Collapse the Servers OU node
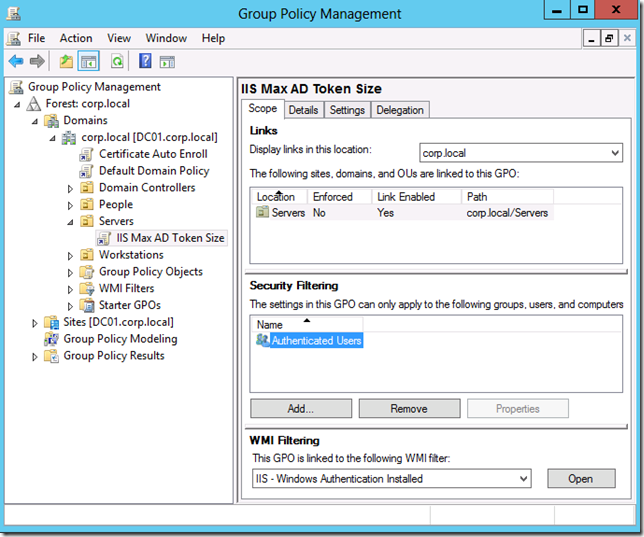The width and height of the screenshot is (644, 537). coord(70,221)
